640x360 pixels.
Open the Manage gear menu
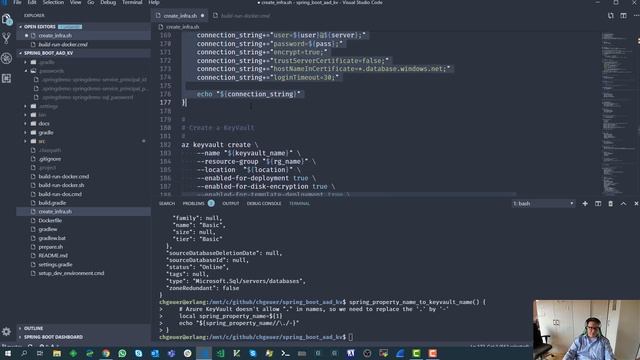click(x=7, y=331)
